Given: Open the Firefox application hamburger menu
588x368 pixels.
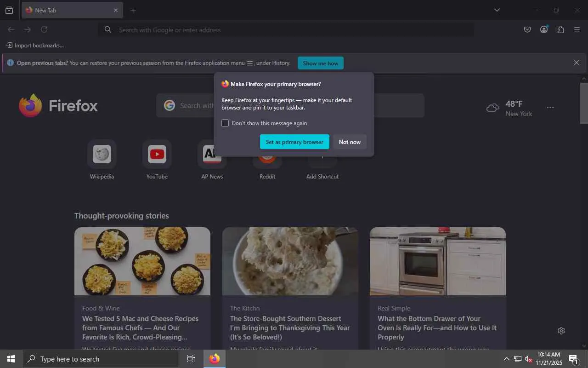Looking at the screenshot, I should point(577,29).
